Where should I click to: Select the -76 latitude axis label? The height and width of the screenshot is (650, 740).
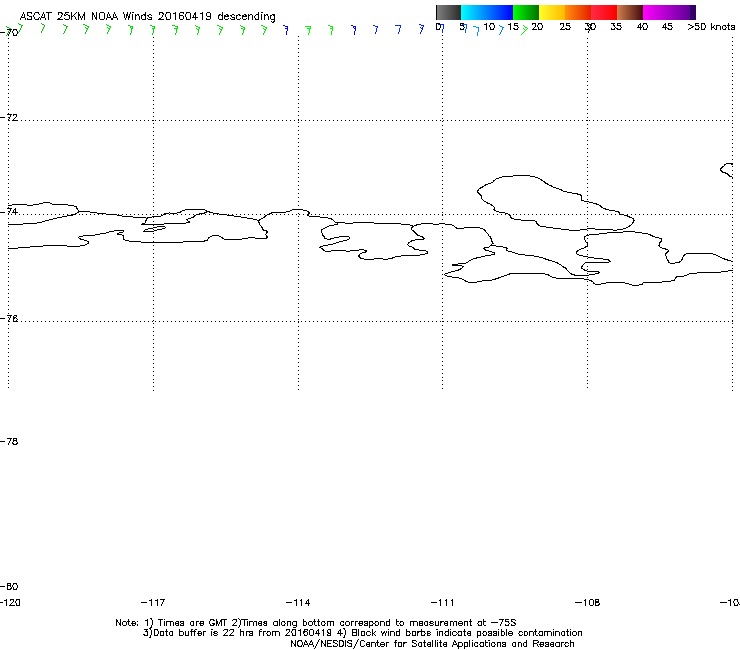pyautogui.click(x=11, y=320)
